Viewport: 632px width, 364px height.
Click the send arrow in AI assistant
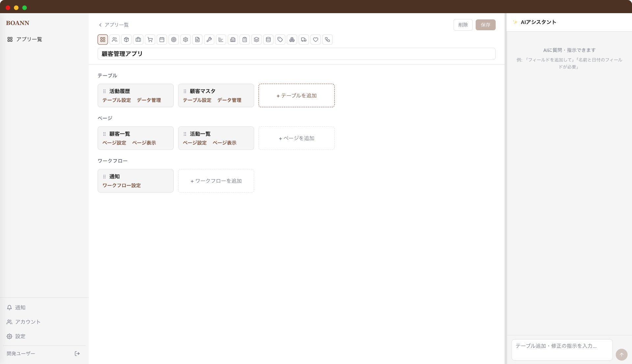pyautogui.click(x=621, y=354)
